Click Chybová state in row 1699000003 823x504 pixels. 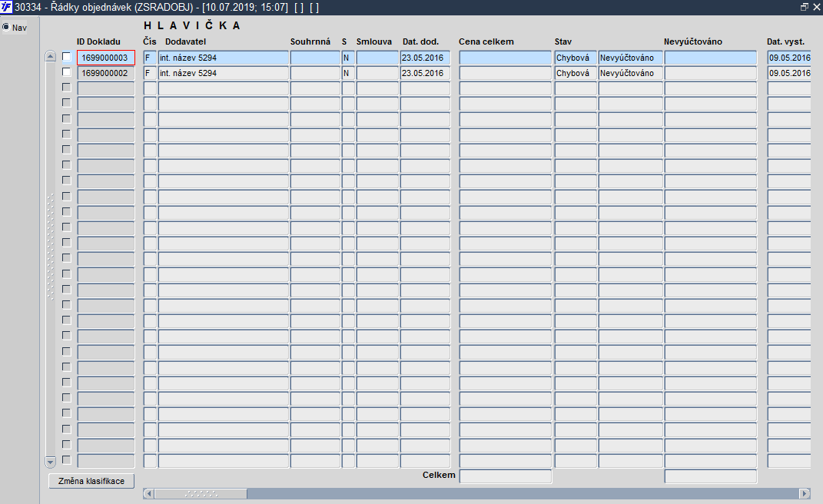(576, 58)
